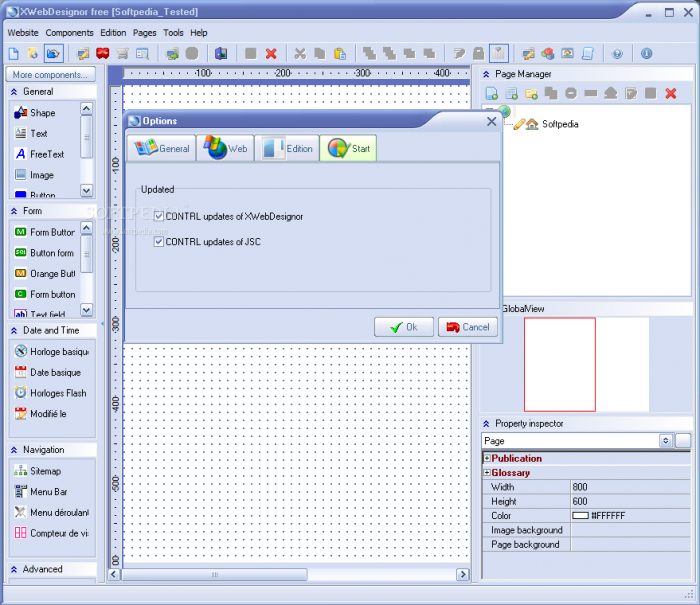
Task: Open the Components menu
Action: (69, 32)
